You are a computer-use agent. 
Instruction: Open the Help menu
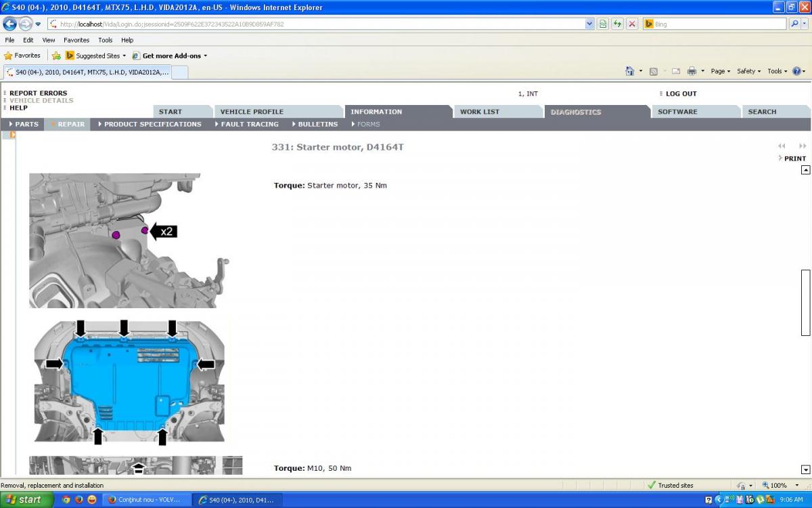[x=127, y=40]
